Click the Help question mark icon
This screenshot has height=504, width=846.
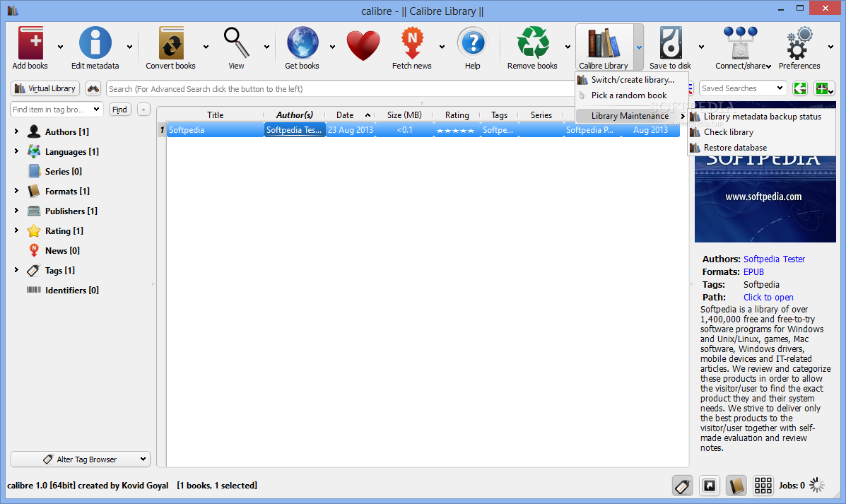coord(473,43)
